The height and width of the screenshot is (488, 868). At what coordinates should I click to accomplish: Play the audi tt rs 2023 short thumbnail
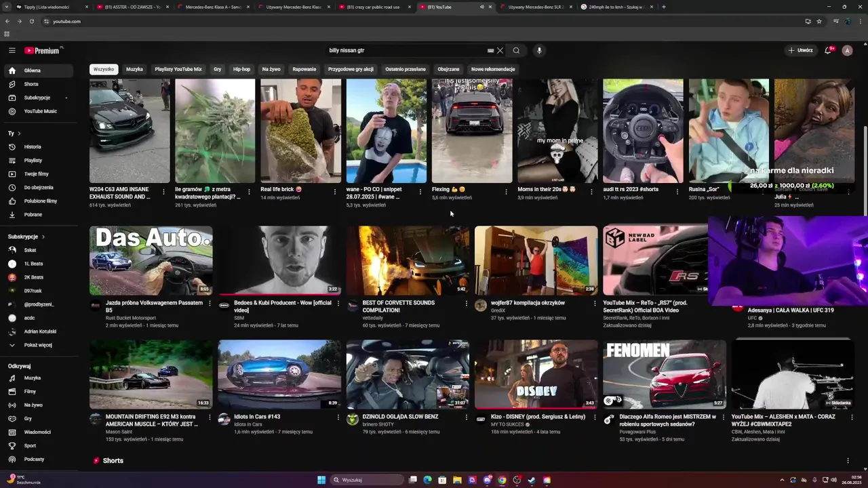(x=643, y=131)
